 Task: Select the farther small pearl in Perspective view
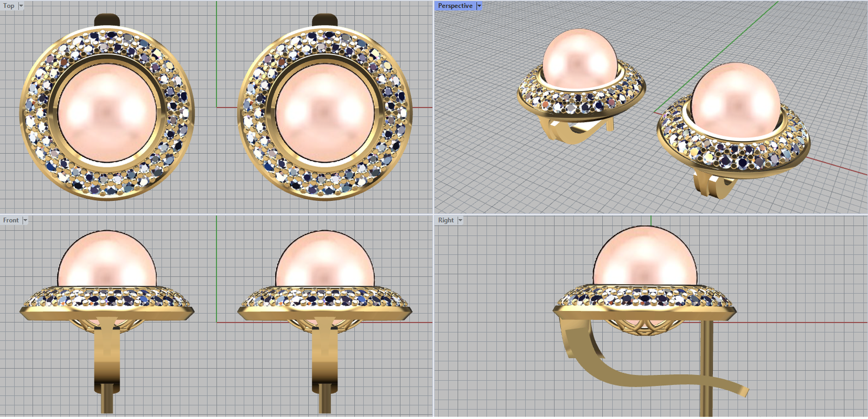click(579, 59)
